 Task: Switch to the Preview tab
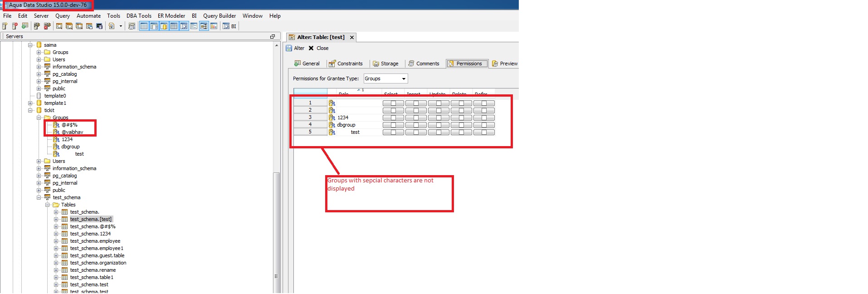coord(505,64)
